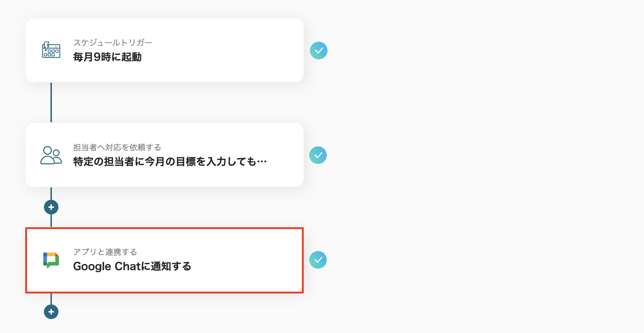
Task: Open the 毎月9時に起動 trigger card
Action: [x=164, y=50]
